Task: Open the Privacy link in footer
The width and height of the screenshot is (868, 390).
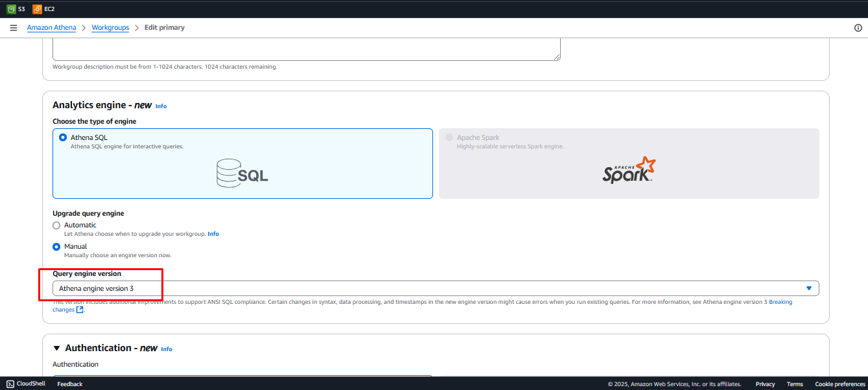Action: click(765, 384)
